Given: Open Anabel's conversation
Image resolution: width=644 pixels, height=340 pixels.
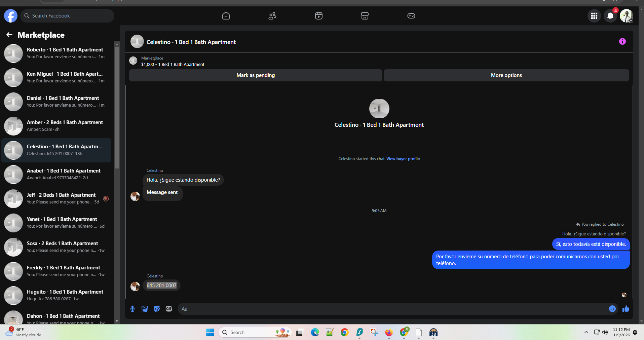Looking at the screenshot, I should pos(56,175).
